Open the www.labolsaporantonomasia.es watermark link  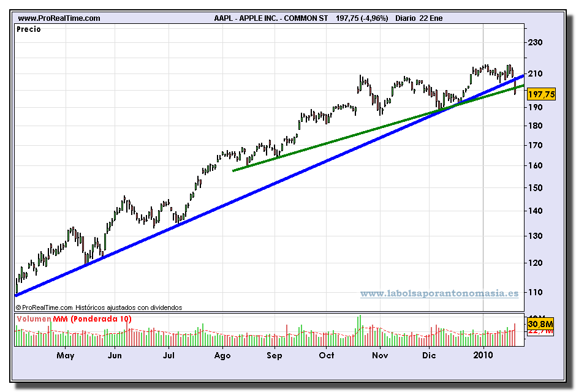439,294
